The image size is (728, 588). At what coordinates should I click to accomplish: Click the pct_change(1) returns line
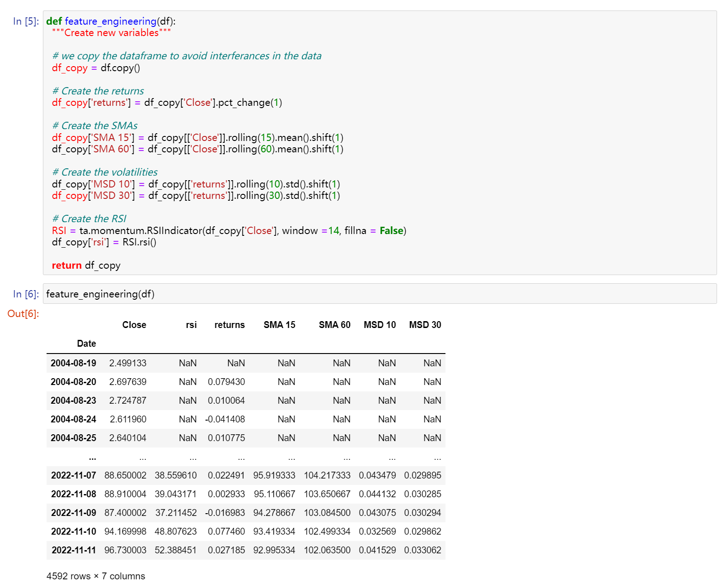[167, 103]
